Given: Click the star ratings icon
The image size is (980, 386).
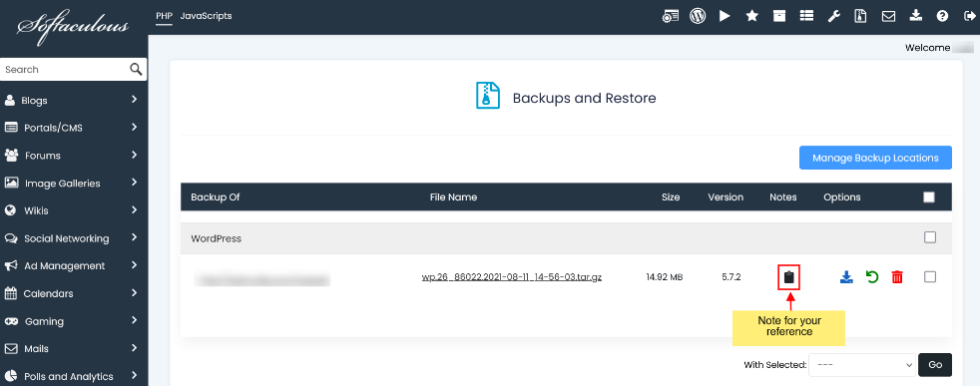Looking at the screenshot, I should click(x=751, y=16).
